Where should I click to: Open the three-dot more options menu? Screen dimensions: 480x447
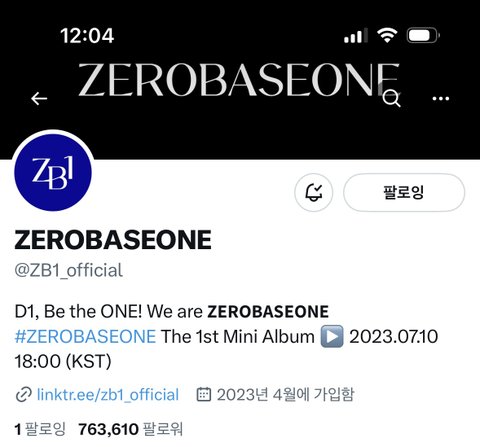(x=441, y=99)
